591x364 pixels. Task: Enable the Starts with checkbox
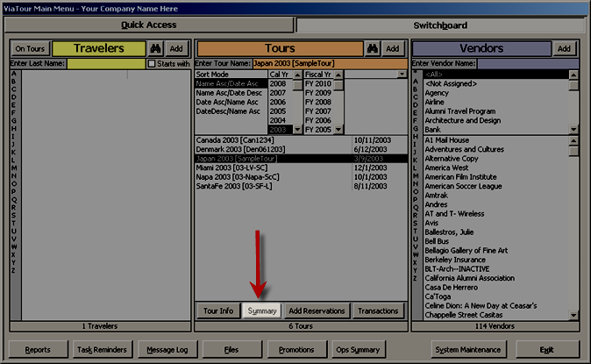pyautogui.click(x=152, y=64)
